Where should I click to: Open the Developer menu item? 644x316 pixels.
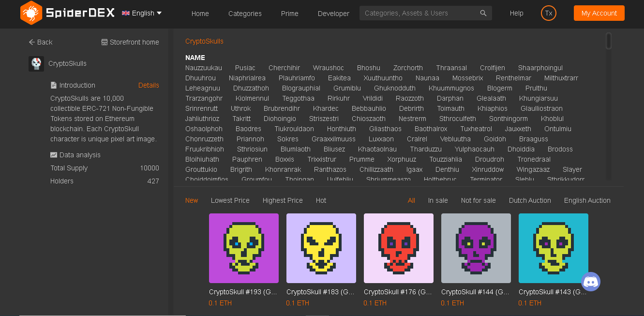333,14
